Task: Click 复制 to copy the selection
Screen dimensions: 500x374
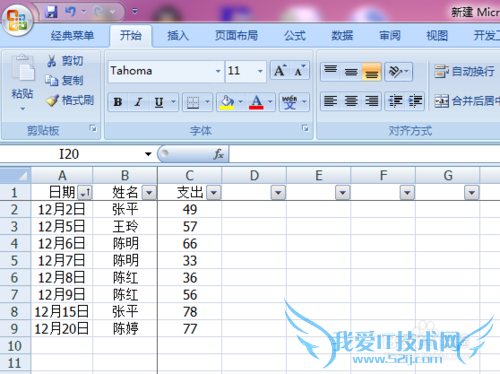Action: [x=64, y=80]
